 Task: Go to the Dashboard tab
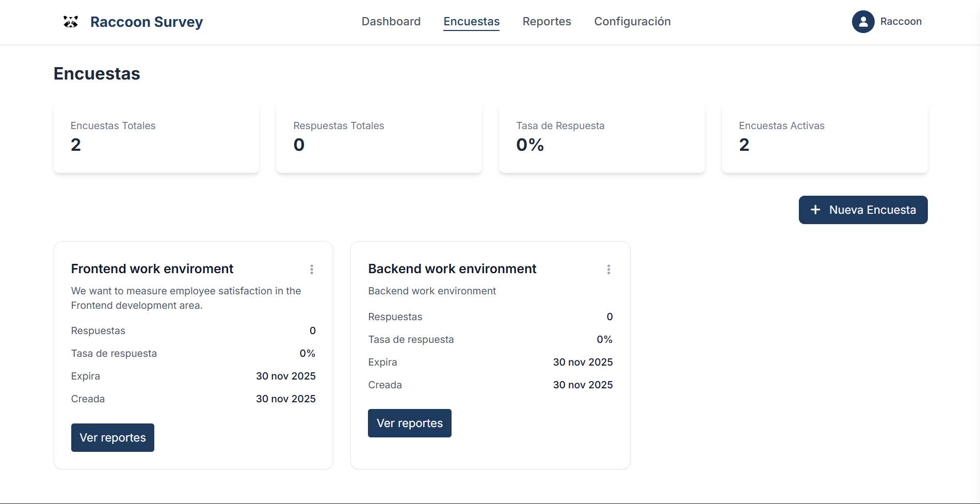click(x=391, y=22)
